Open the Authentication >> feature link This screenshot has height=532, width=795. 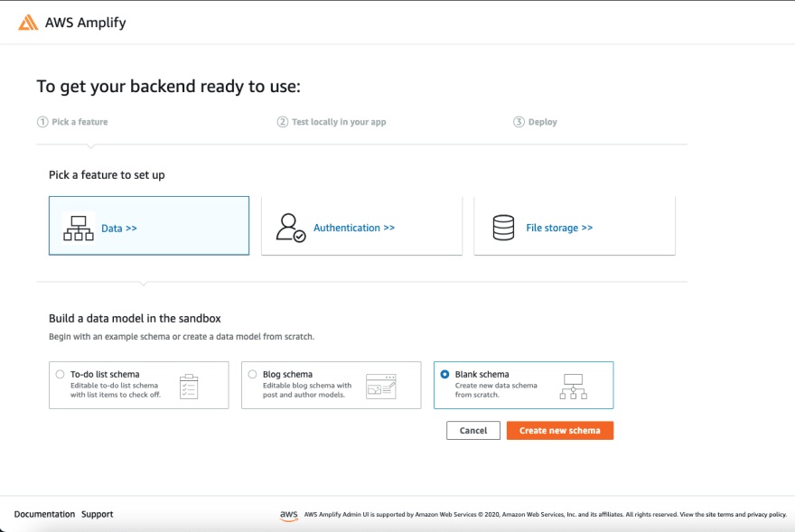354,228
